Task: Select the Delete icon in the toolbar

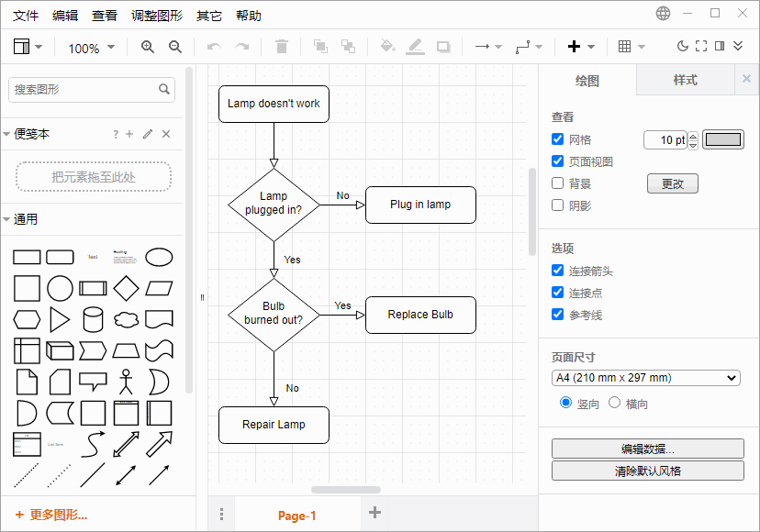Action: coord(282,47)
